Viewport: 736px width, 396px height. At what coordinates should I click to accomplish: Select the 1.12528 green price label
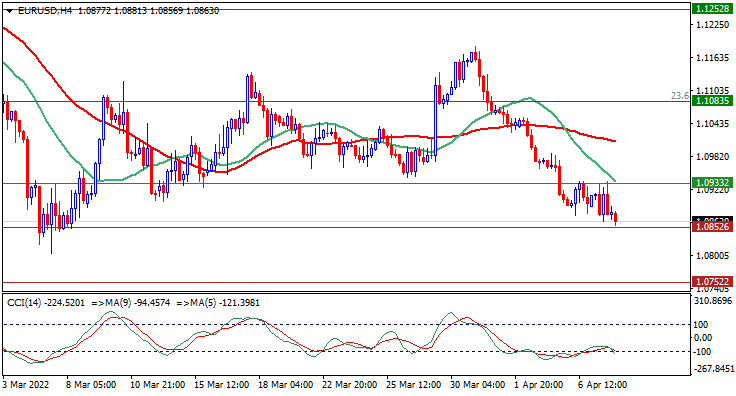point(712,9)
